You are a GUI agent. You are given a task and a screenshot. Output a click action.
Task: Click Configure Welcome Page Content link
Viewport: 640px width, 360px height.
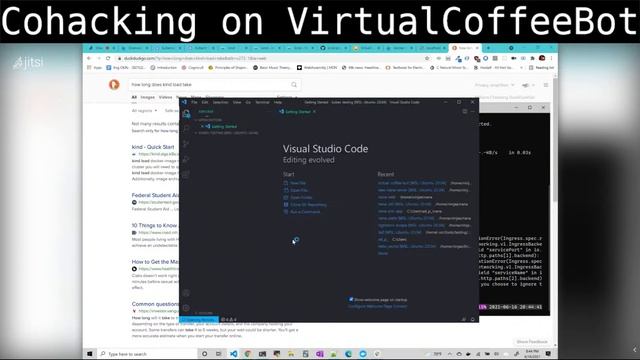[x=377, y=306]
